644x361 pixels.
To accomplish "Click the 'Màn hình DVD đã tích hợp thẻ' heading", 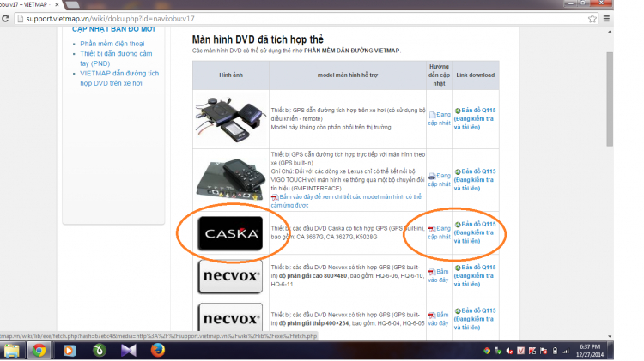I will tap(258, 39).
